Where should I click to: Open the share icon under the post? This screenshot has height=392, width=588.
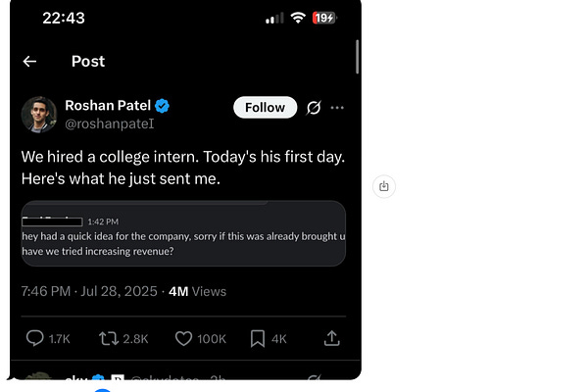331,338
